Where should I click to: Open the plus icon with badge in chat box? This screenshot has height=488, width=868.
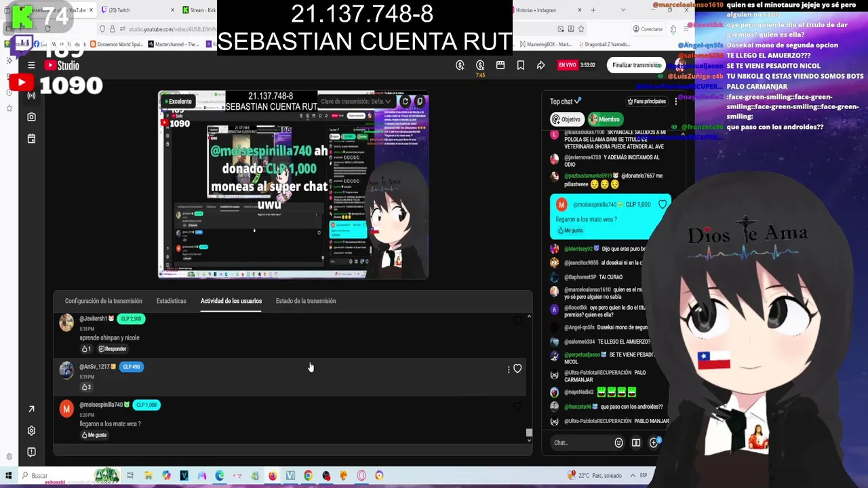(x=654, y=442)
